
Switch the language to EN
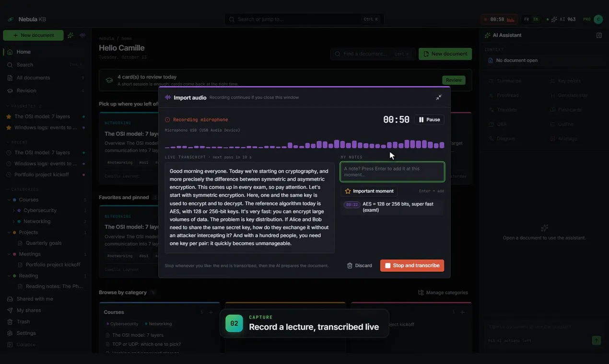(536, 19)
